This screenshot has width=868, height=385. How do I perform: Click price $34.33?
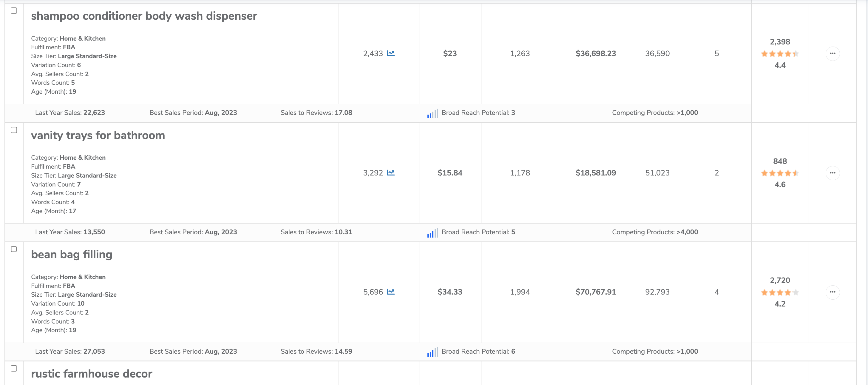point(450,292)
